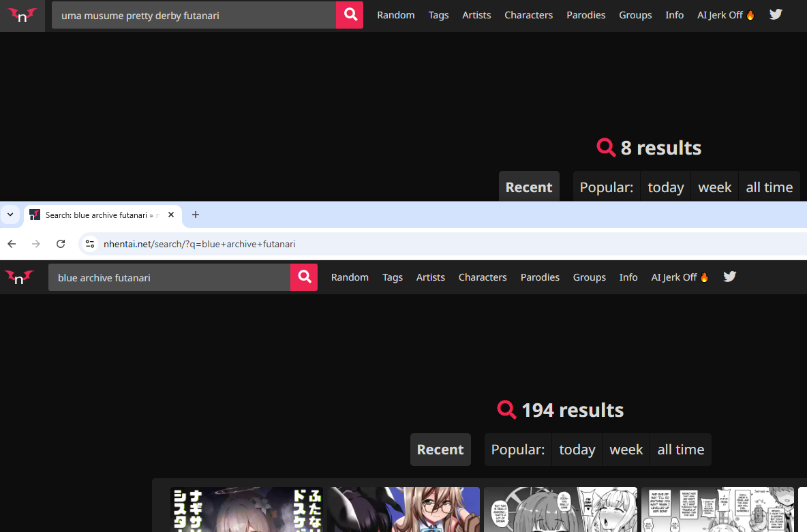
Task: Open Info on the 194 results page
Action: (628, 277)
